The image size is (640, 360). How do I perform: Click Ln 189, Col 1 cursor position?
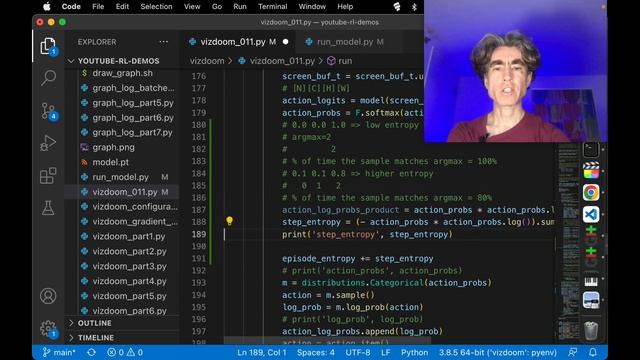(262, 352)
